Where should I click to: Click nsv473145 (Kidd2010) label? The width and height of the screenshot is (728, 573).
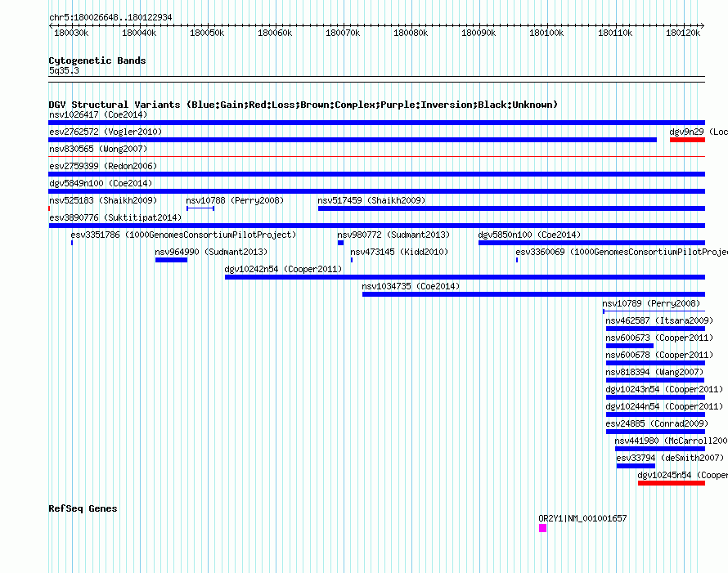coord(399,252)
